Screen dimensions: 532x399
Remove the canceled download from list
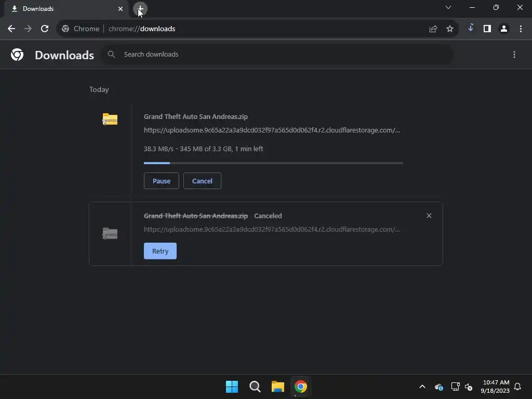[x=429, y=216]
